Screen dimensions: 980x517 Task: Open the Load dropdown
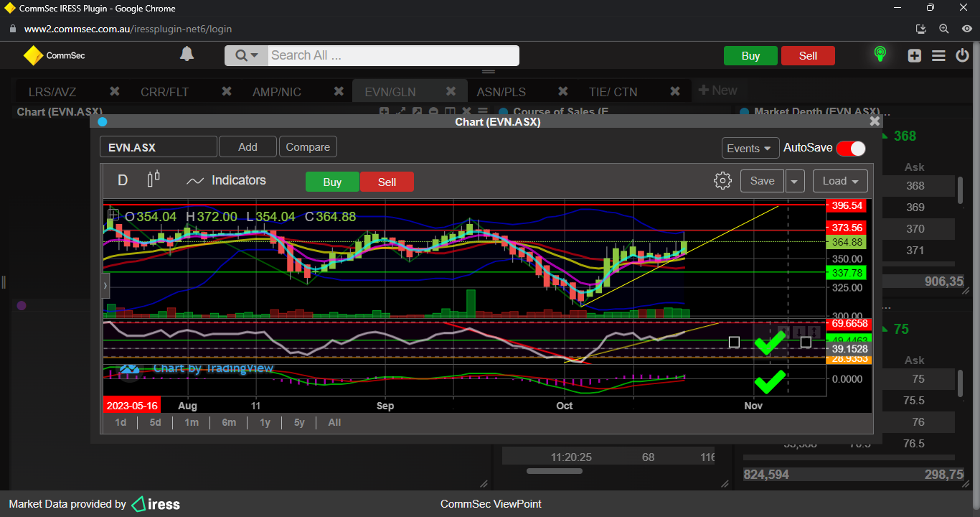[840, 181]
